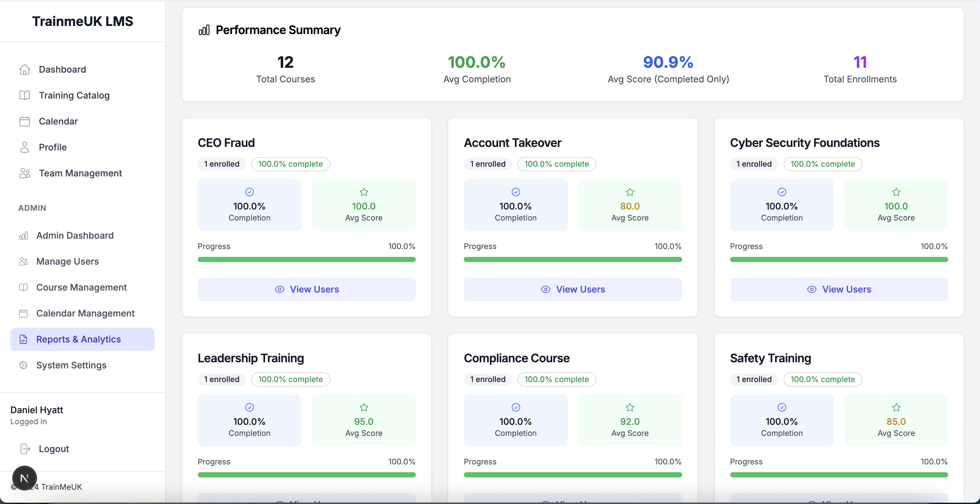View users for Account Takeover course
980x504 pixels.
[573, 290]
